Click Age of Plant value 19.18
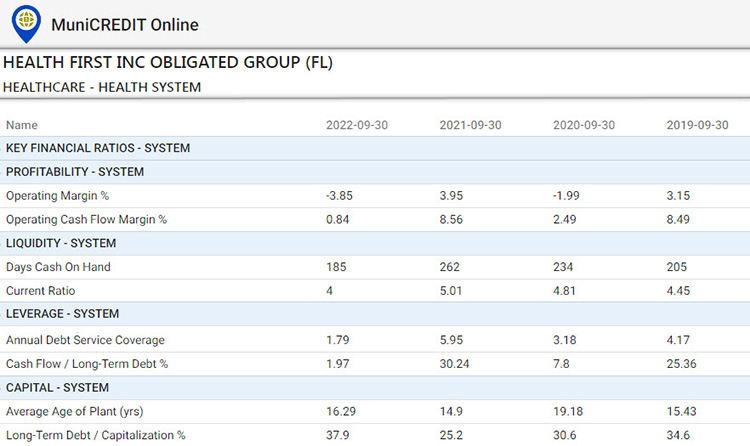The image size is (750, 446). pyautogui.click(x=568, y=412)
